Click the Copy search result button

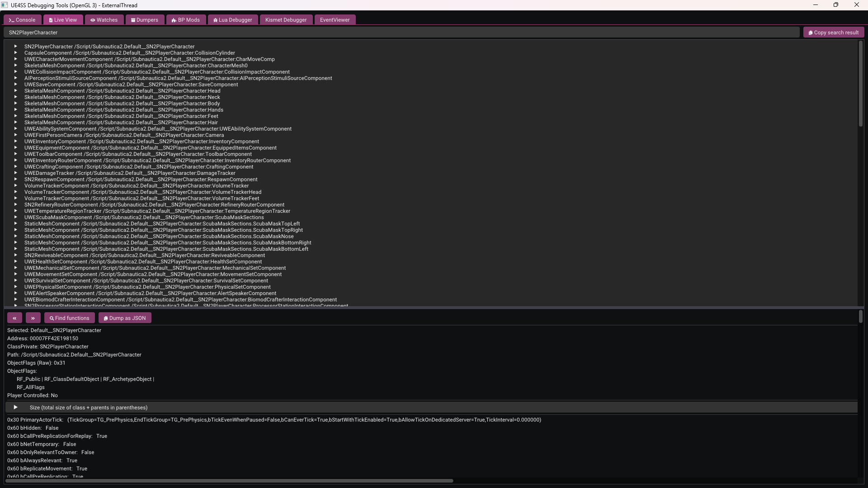pos(834,33)
